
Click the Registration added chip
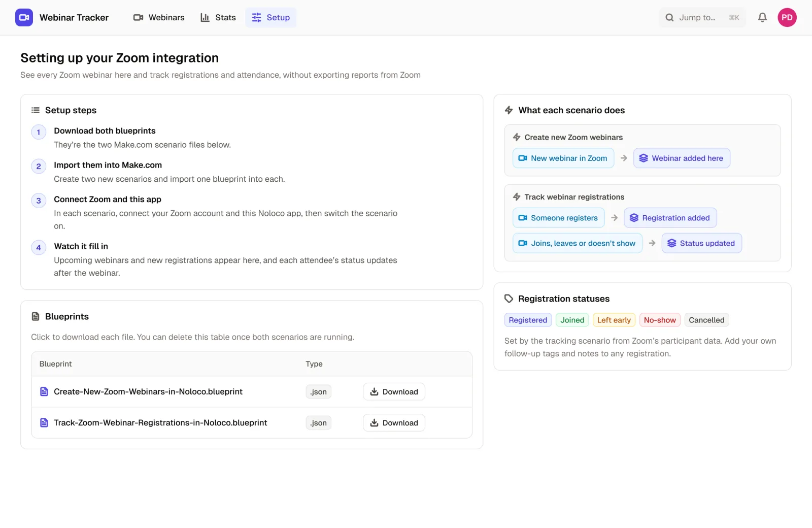(x=670, y=218)
